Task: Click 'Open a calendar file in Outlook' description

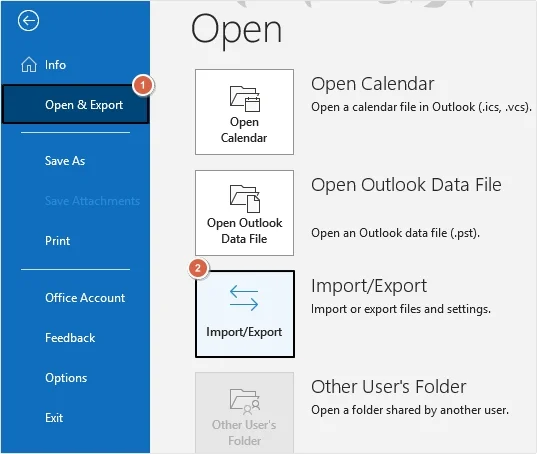Action: click(421, 107)
